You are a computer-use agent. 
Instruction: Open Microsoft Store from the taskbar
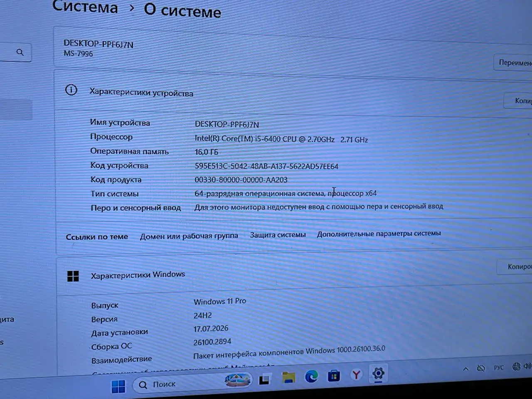tap(333, 376)
